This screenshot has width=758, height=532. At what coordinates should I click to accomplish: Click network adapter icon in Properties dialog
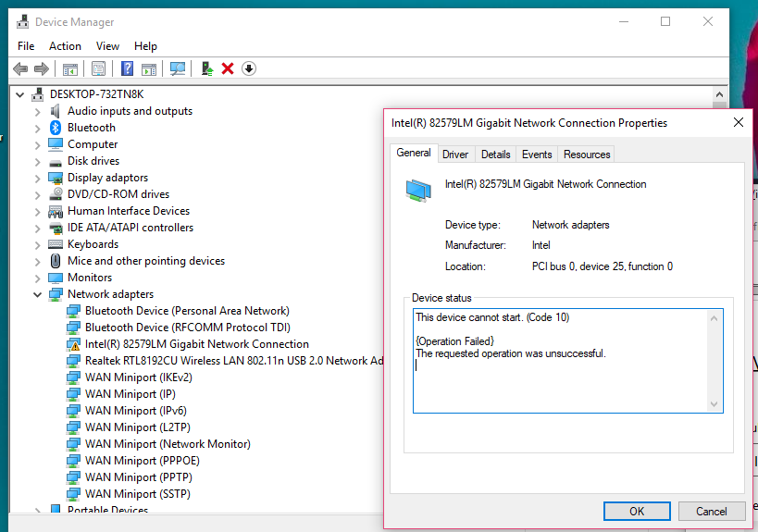[x=418, y=191]
